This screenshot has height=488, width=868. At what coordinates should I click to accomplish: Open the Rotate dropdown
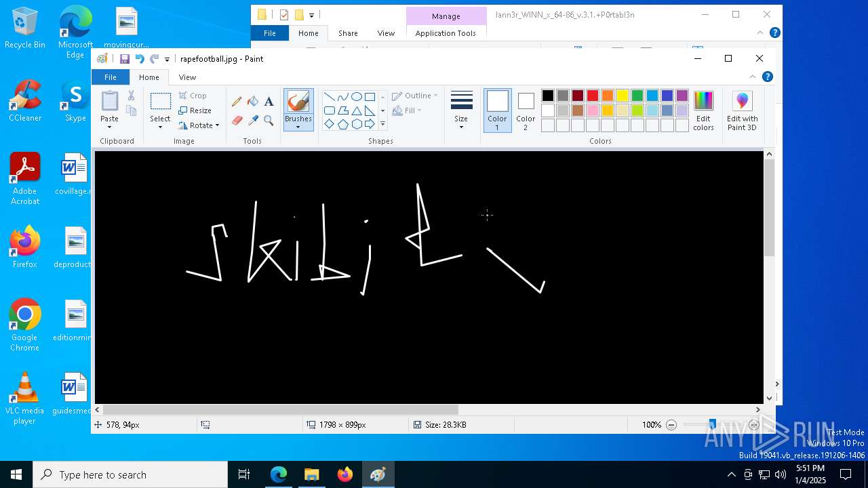(198, 125)
